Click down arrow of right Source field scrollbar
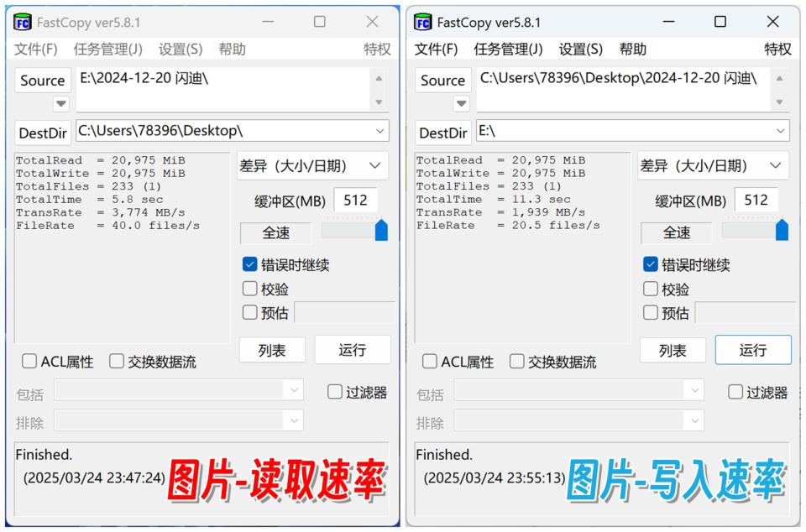 [779, 102]
